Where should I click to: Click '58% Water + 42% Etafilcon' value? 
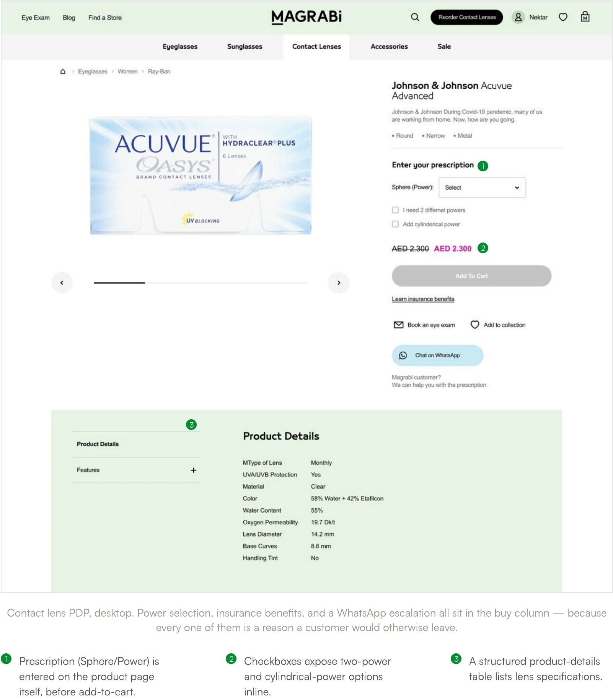click(x=347, y=499)
